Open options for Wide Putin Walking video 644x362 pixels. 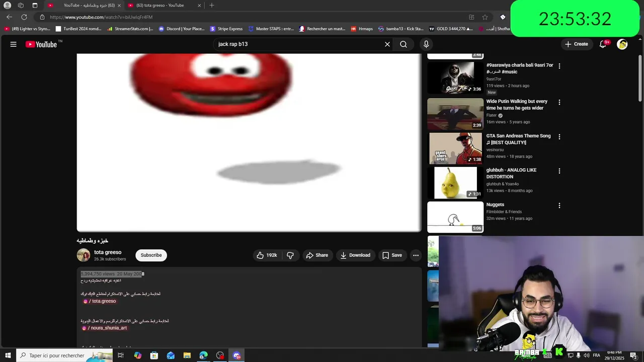559,102
